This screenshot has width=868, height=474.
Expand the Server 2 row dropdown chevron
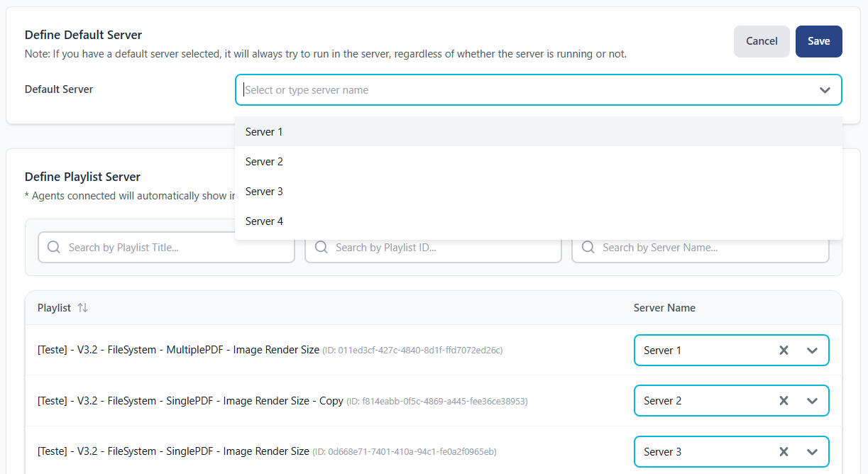813,401
